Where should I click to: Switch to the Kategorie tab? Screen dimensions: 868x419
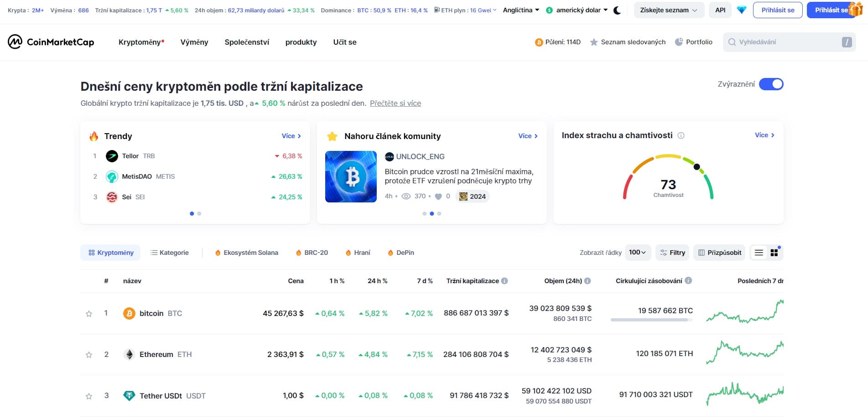(169, 252)
